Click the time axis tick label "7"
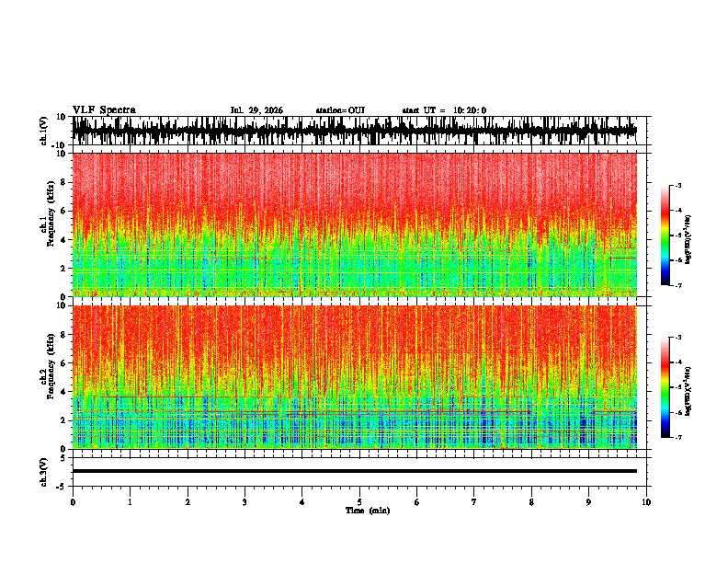728x563 pixels. (x=474, y=502)
